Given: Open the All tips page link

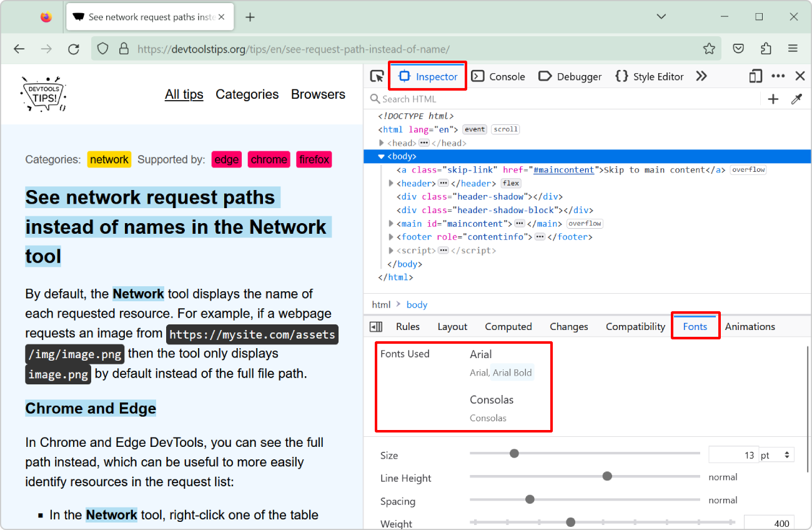Looking at the screenshot, I should click(184, 94).
